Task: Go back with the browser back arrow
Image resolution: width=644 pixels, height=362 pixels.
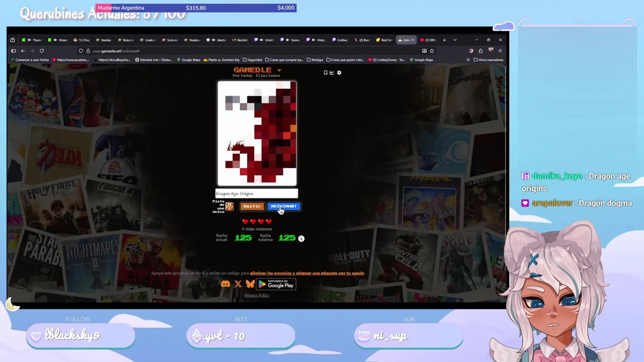Action: [x=23, y=51]
